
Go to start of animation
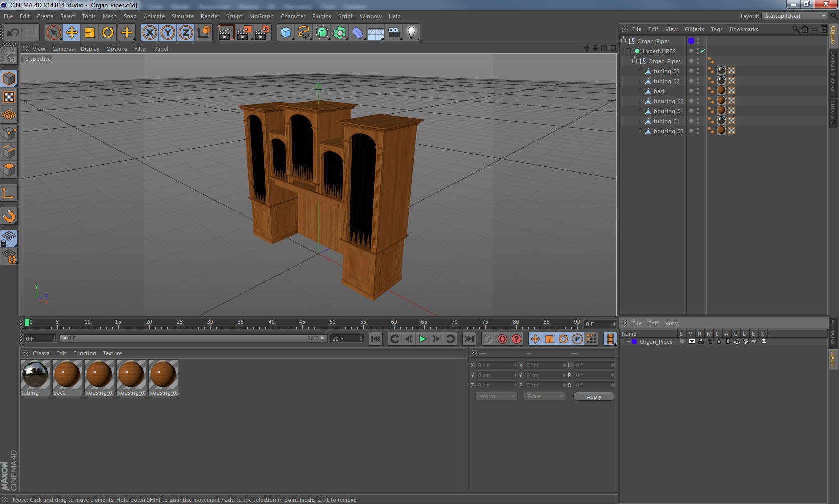(x=376, y=339)
